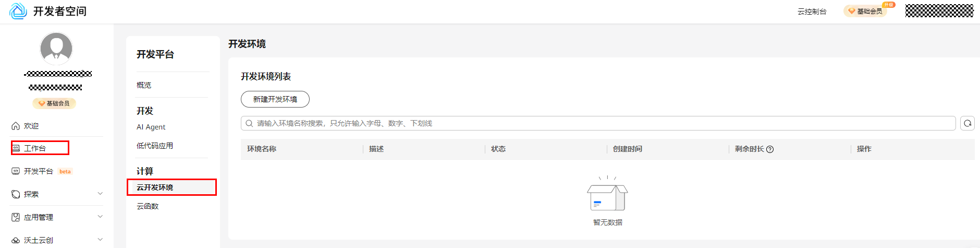Viewport: 980px width, 248px height.
Task: Click the 开发 section heading
Action: pos(145,111)
